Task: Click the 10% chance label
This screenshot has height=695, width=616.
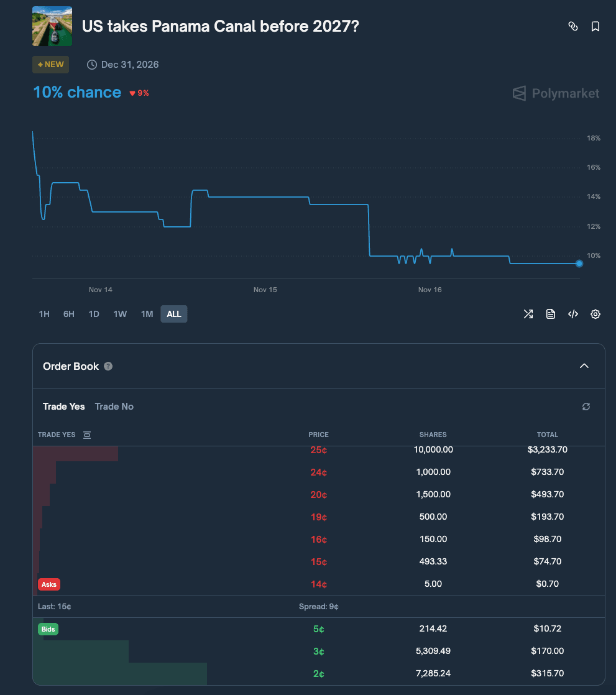Action: pos(76,92)
